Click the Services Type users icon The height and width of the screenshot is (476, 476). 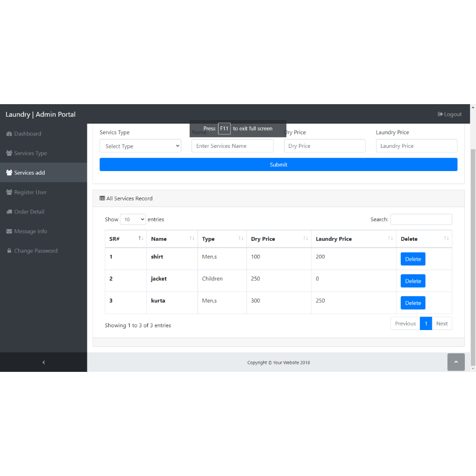(x=9, y=153)
